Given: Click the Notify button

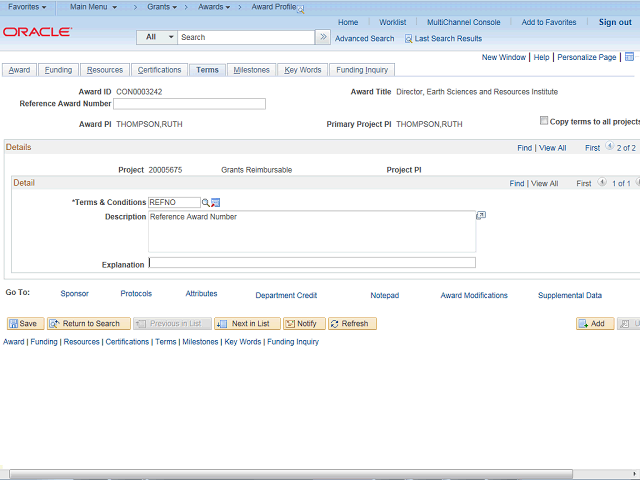Looking at the screenshot, I should coord(304,324).
